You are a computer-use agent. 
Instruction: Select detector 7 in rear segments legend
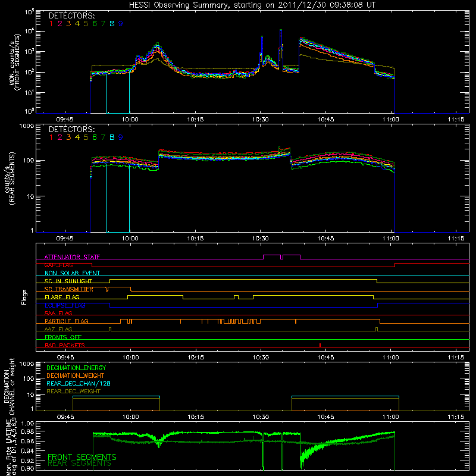click(x=103, y=137)
